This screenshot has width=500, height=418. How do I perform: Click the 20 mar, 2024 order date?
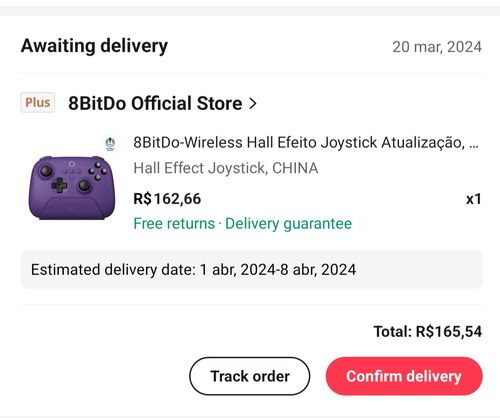click(x=437, y=47)
